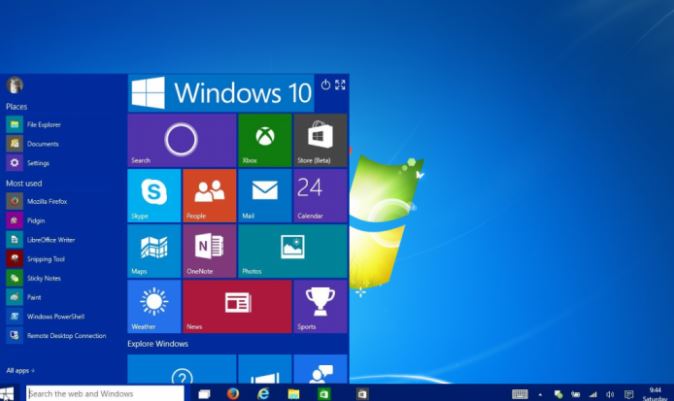Open the Weather tile

coord(154,306)
